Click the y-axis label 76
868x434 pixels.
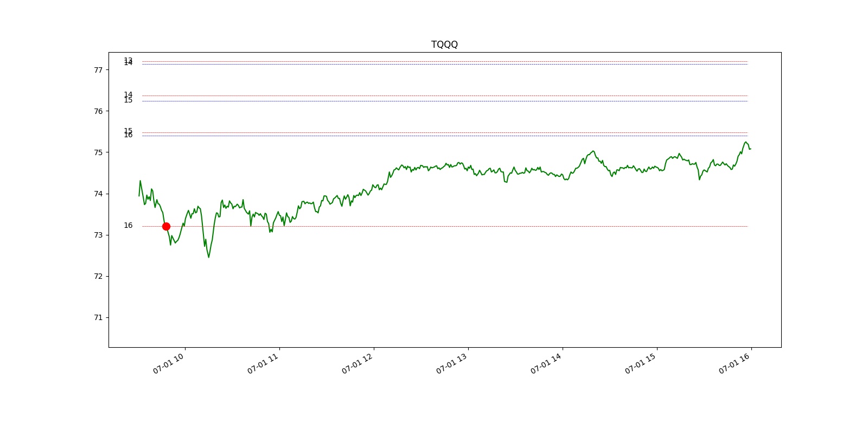98,111
